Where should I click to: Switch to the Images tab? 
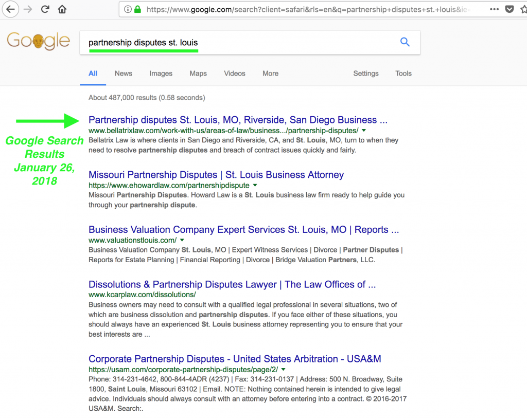coord(161,74)
